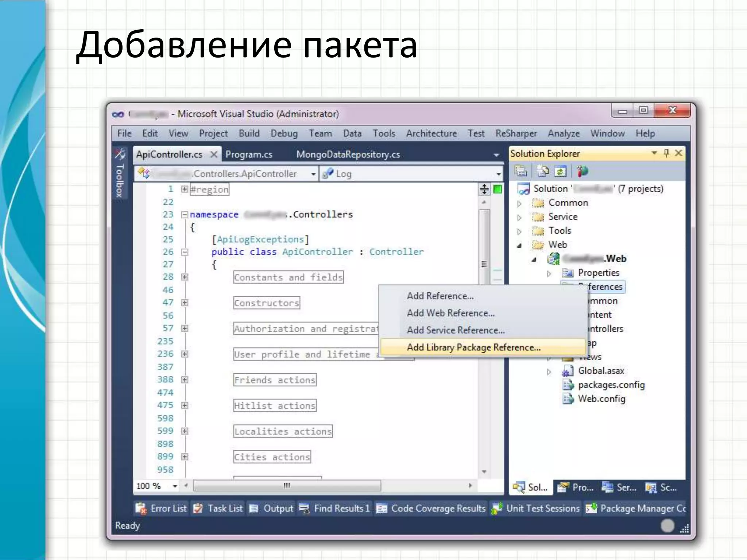Open the Task List panel
747x560 pixels.
tap(218, 508)
